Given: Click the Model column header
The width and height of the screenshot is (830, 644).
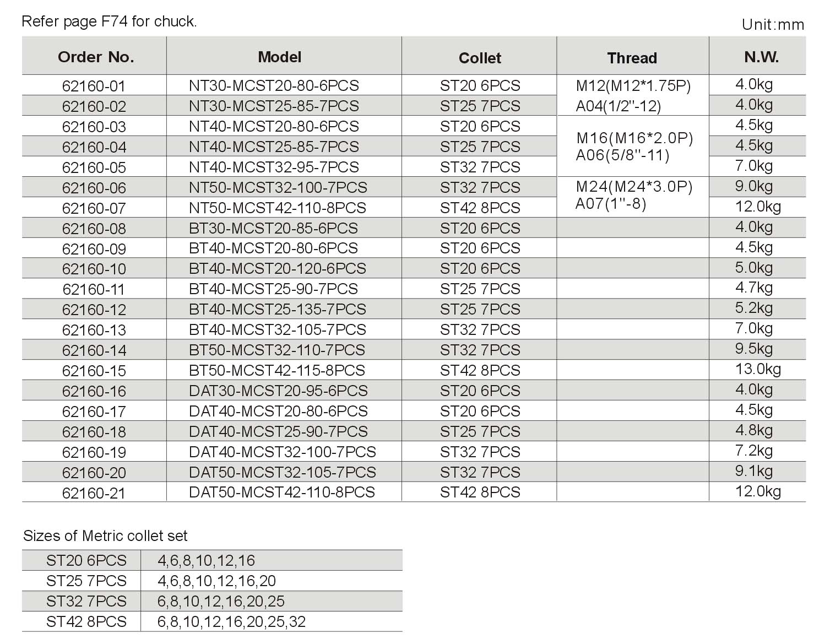Looking at the screenshot, I should [280, 57].
